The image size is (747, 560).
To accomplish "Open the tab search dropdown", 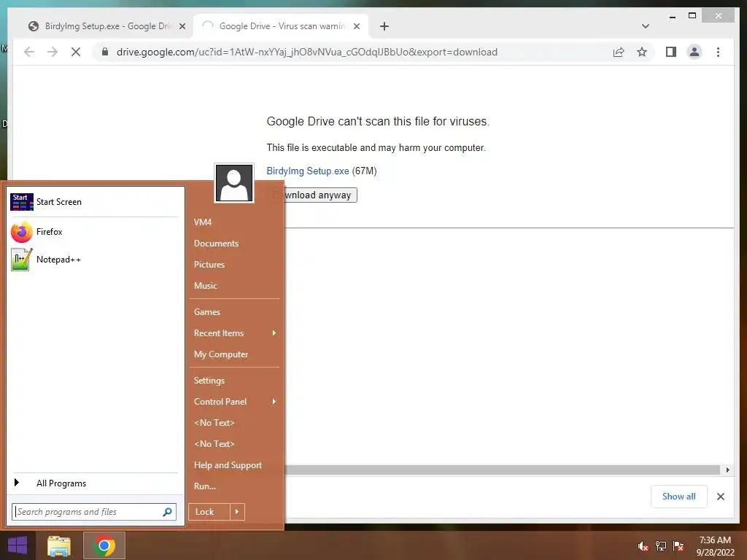I will tap(646, 26).
